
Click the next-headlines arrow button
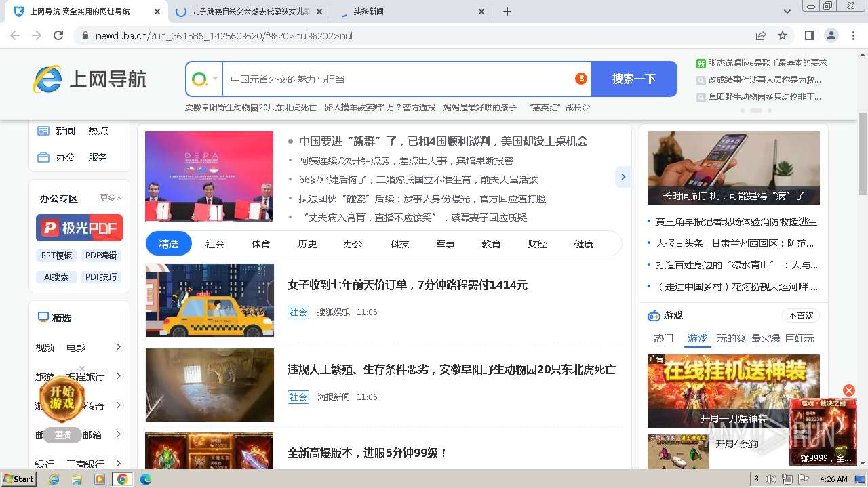[623, 177]
